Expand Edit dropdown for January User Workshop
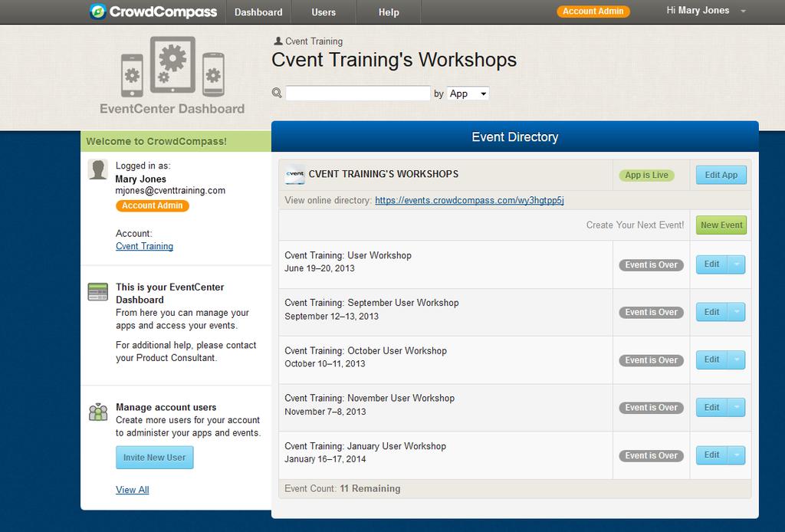785x532 pixels. 737,455
